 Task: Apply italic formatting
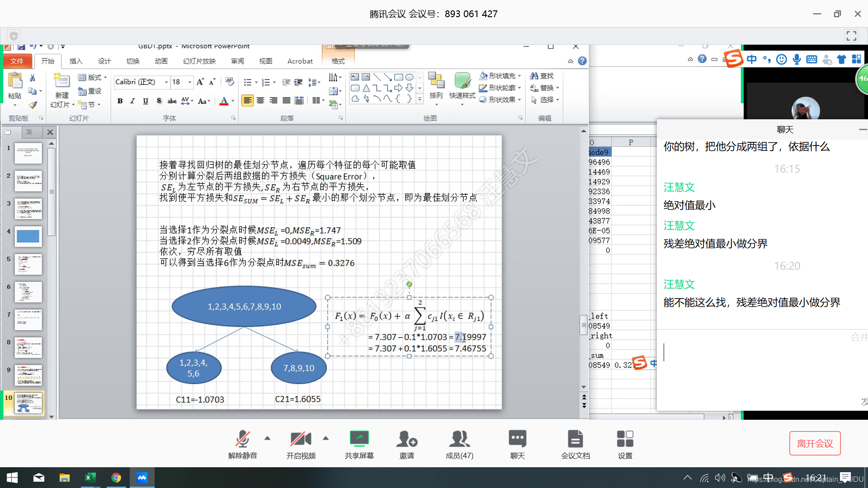pyautogui.click(x=132, y=101)
